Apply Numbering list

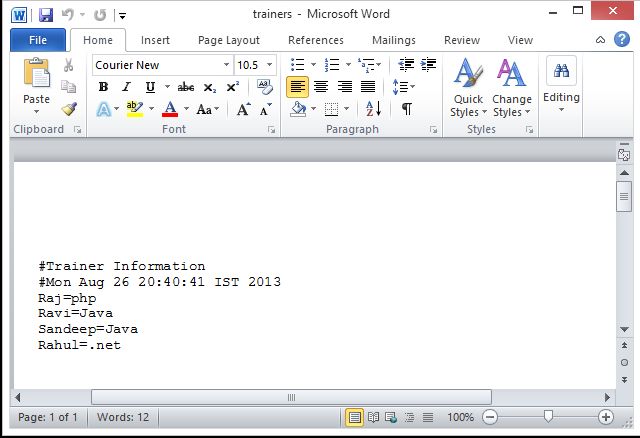click(331, 64)
